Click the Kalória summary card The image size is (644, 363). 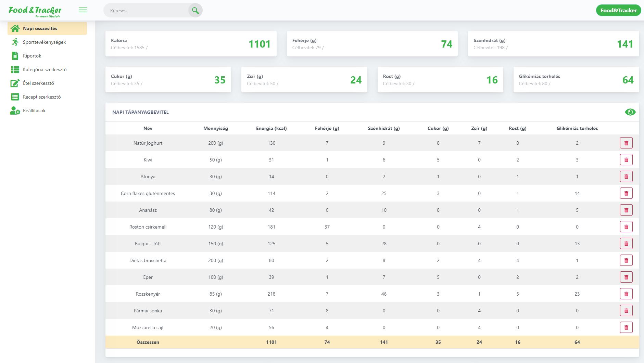click(x=191, y=44)
